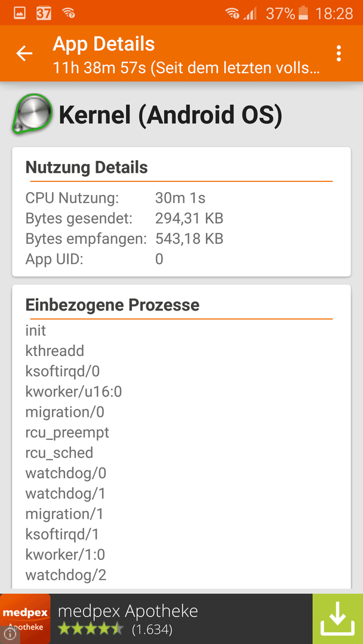The image size is (363, 644).
Task: Tap the battery icon in status bar
Action: click(303, 14)
